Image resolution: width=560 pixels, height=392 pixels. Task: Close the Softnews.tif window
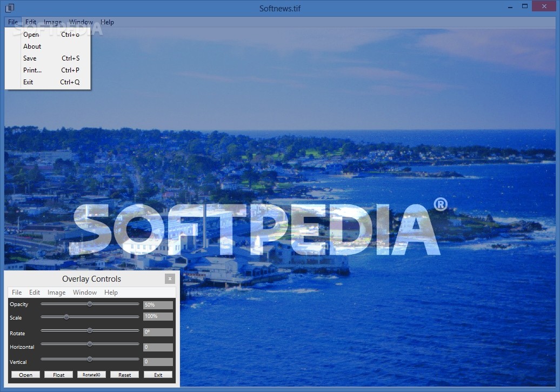coord(544,6)
